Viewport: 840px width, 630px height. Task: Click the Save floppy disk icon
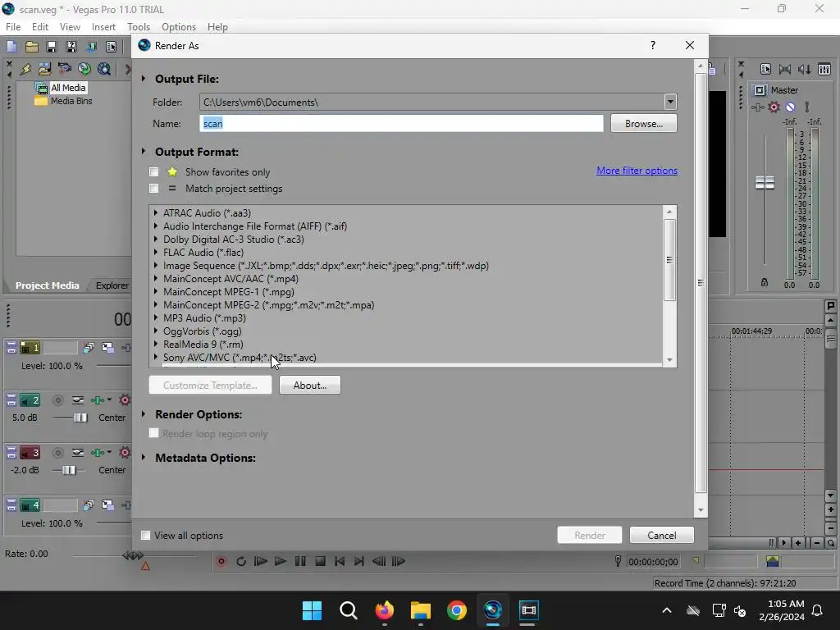tap(52, 47)
